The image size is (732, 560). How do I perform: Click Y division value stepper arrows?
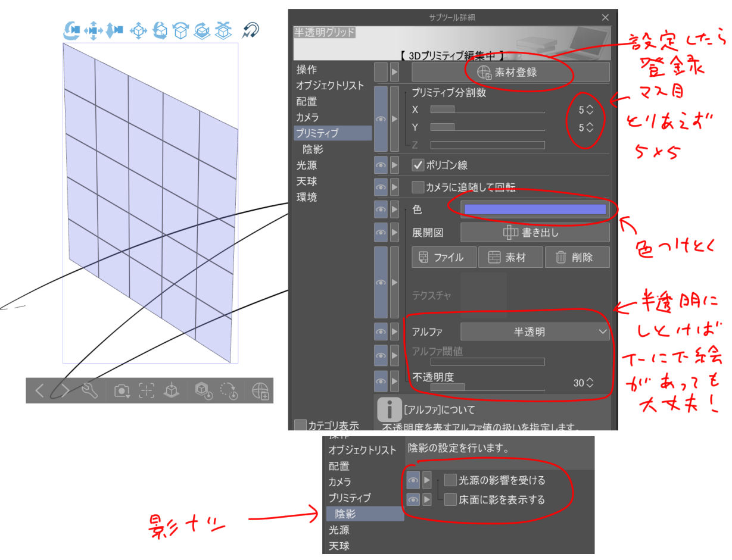pos(590,127)
